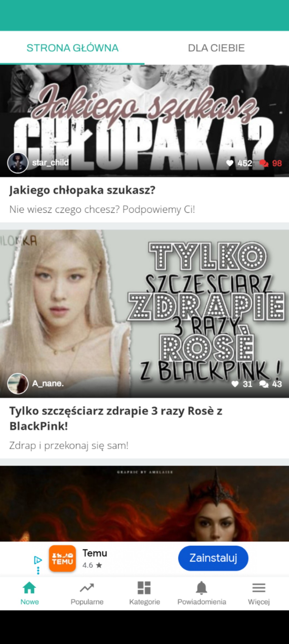Open the ad options three-dot icon
This screenshot has height=644, width=289.
tap(38, 570)
